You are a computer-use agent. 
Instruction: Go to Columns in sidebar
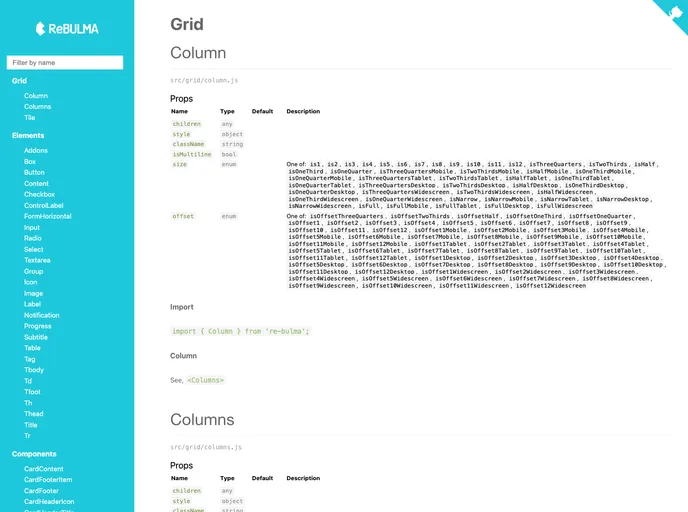point(38,106)
